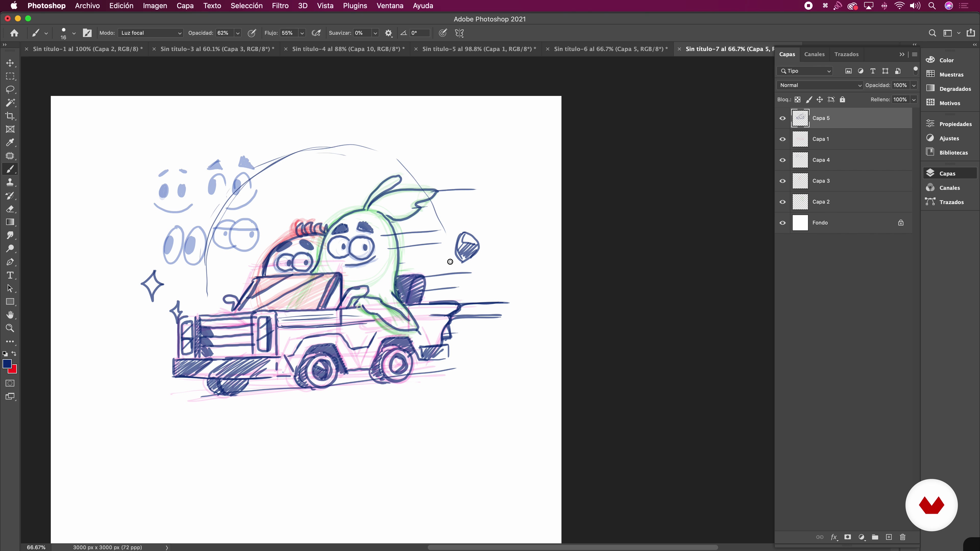The height and width of the screenshot is (551, 980).
Task: Open layer blend mode Normal dropdown
Action: (x=820, y=85)
